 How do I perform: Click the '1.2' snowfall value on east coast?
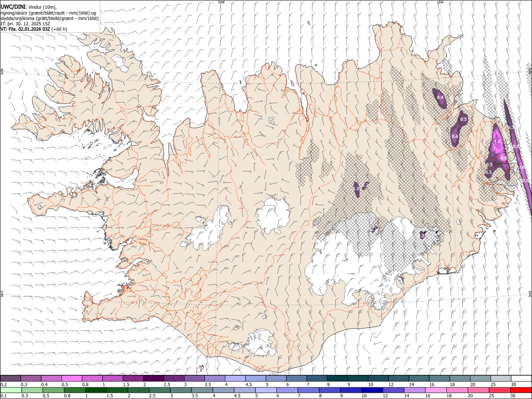tap(497, 142)
